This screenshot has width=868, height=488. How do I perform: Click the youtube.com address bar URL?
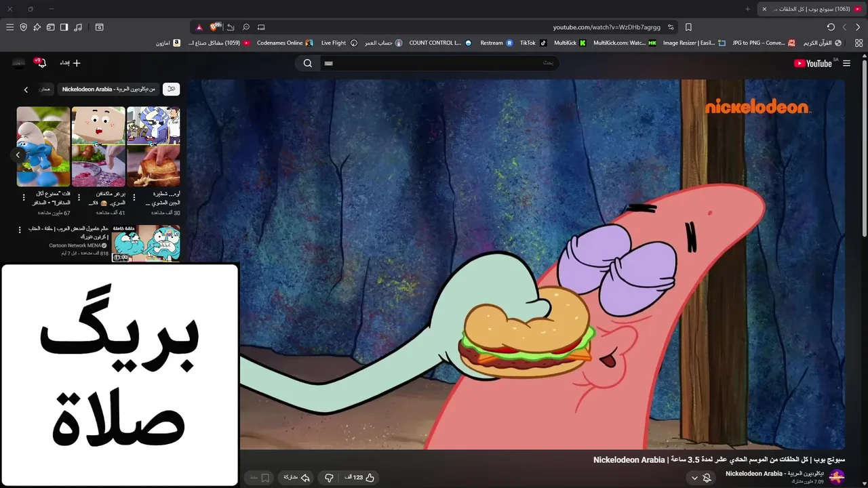coord(606,27)
